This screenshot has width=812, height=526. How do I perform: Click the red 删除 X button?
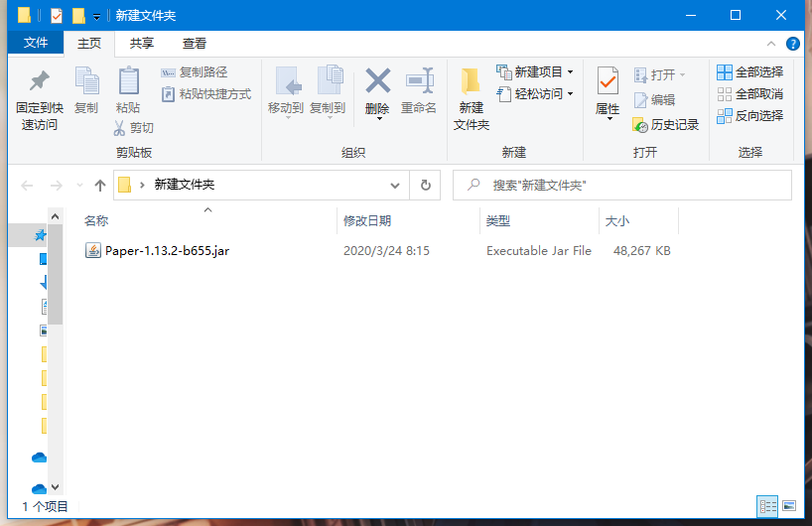(378, 81)
